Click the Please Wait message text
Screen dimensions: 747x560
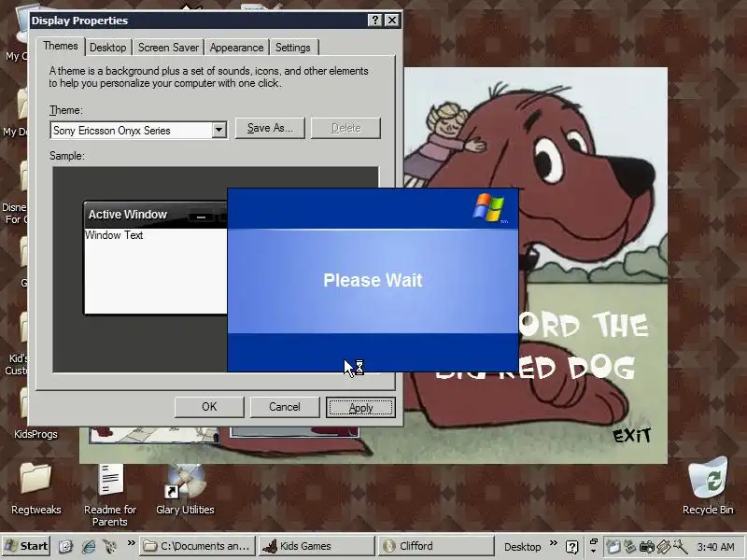373,280
